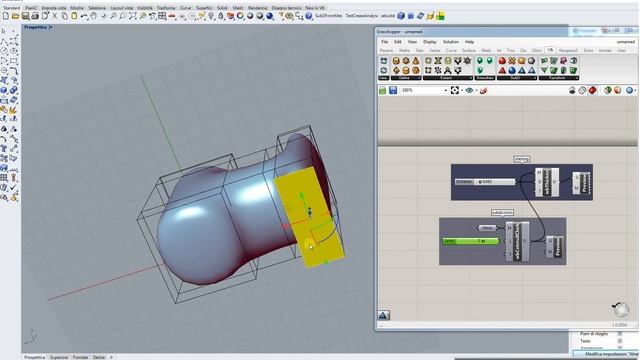Click Zoom Extents icon in Grasshopper canvas toolbar
Viewport: 640px width, 360px height.
(454, 90)
